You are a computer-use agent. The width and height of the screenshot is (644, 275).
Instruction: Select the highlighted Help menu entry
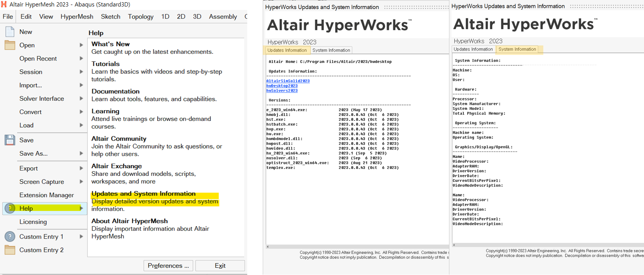pos(45,208)
